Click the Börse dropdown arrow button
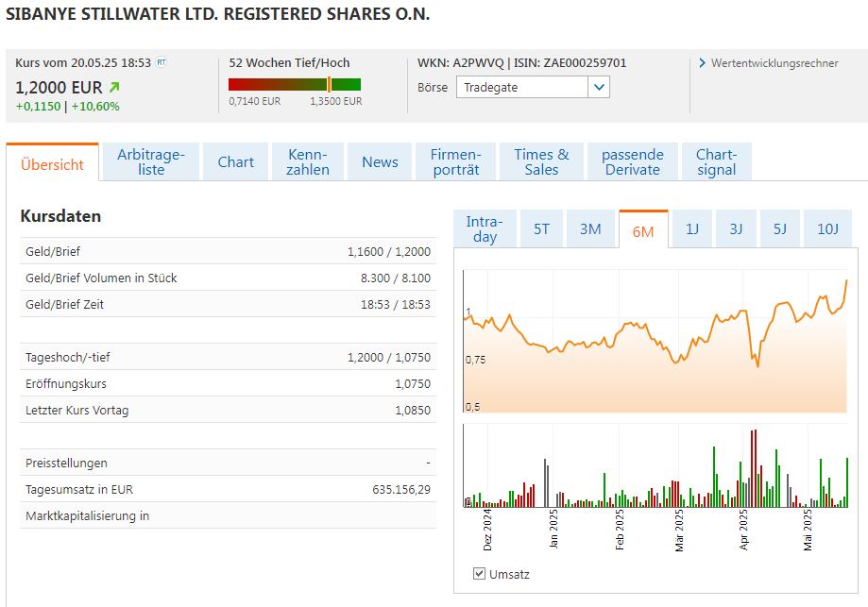 click(x=598, y=87)
